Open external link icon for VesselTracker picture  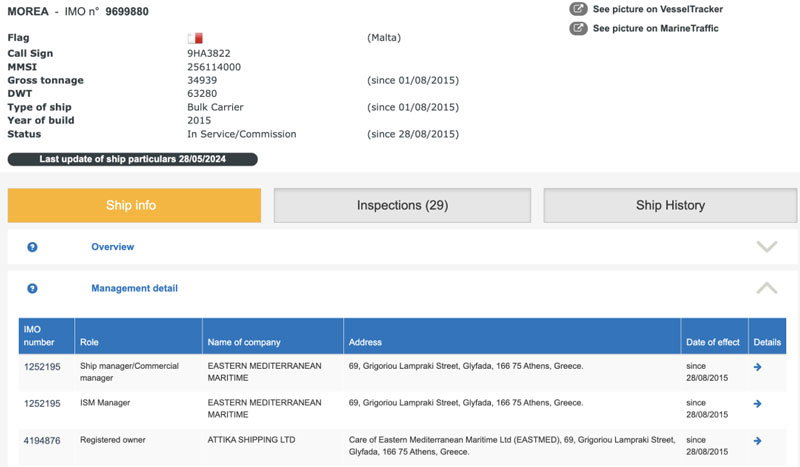(x=578, y=9)
